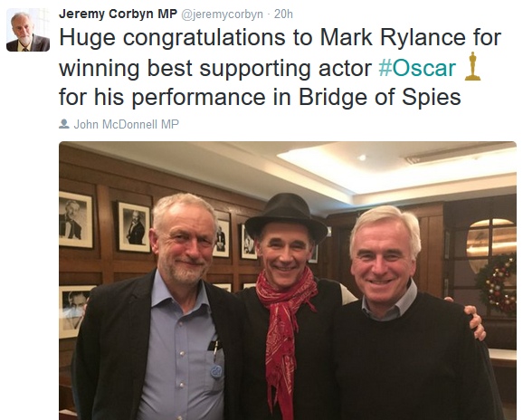523x420 pixels.
Task: Open the @jeremycorbyn handle link
Action: point(222,14)
